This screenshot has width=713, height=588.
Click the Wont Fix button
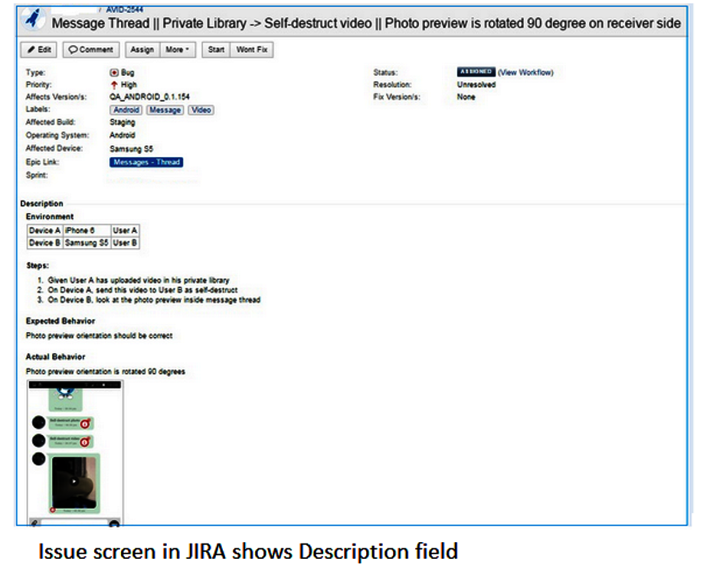point(251,49)
